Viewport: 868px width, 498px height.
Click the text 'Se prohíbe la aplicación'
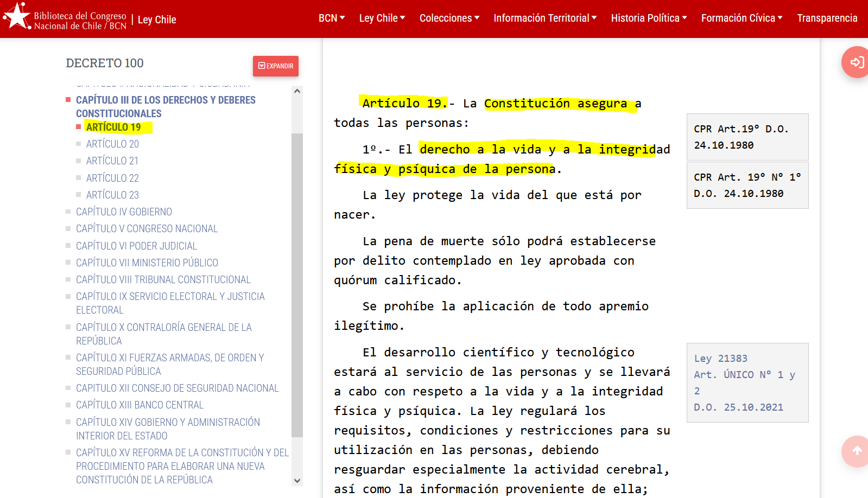coord(448,306)
